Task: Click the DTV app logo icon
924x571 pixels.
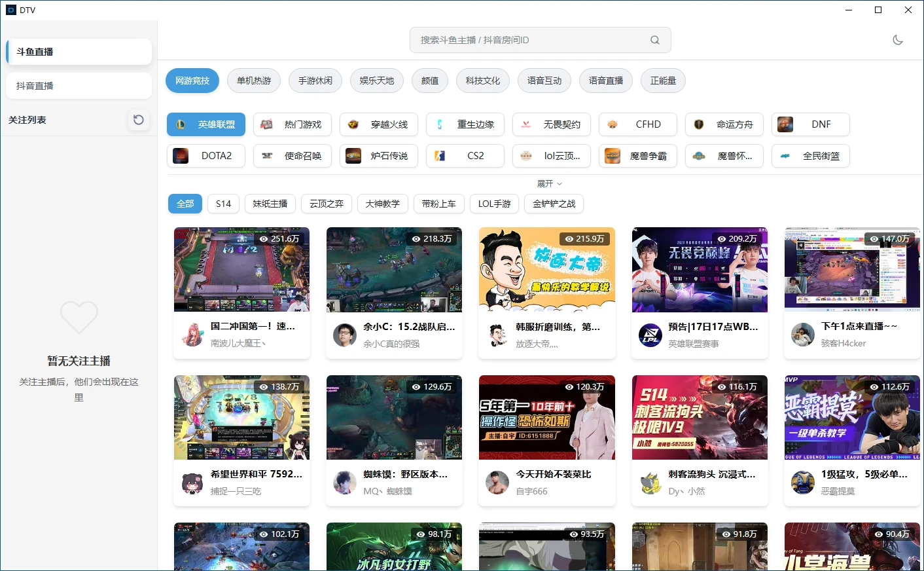Action: coord(10,10)
